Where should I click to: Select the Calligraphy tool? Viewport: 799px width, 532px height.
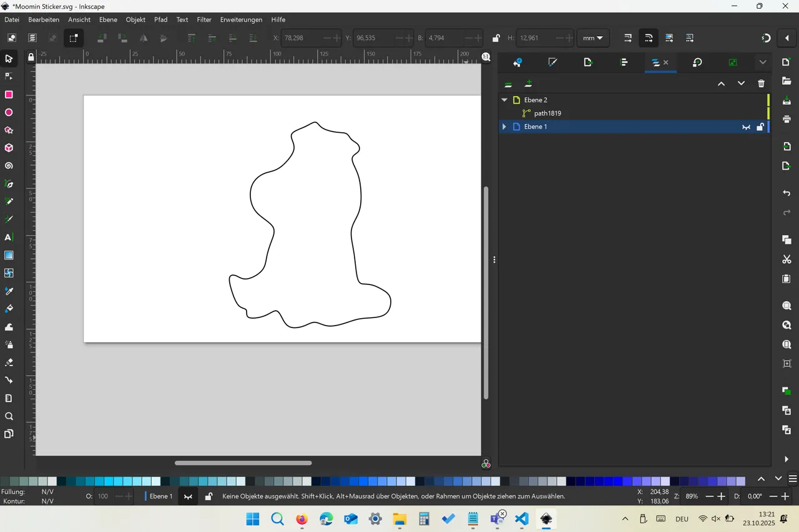pyautogui.click(x=9, y=220)
